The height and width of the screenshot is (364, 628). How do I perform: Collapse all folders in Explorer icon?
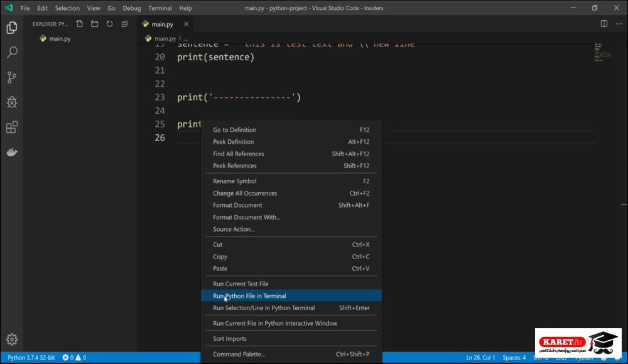click(124, 24)
